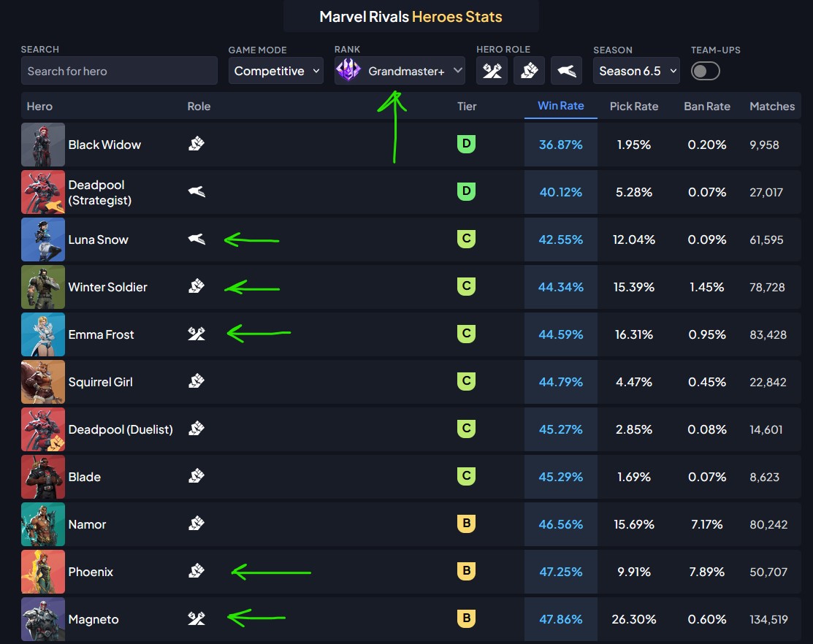Click Namor's Duelist role icon

(x=196, y=524)
